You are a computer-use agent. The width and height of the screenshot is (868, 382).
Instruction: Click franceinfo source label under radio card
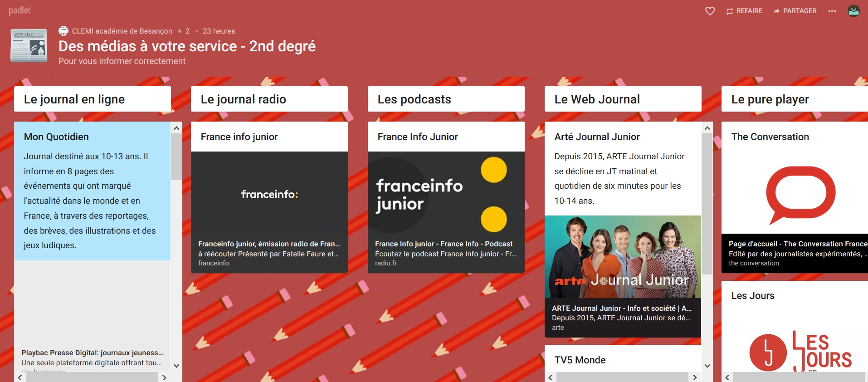pos(214,263)
